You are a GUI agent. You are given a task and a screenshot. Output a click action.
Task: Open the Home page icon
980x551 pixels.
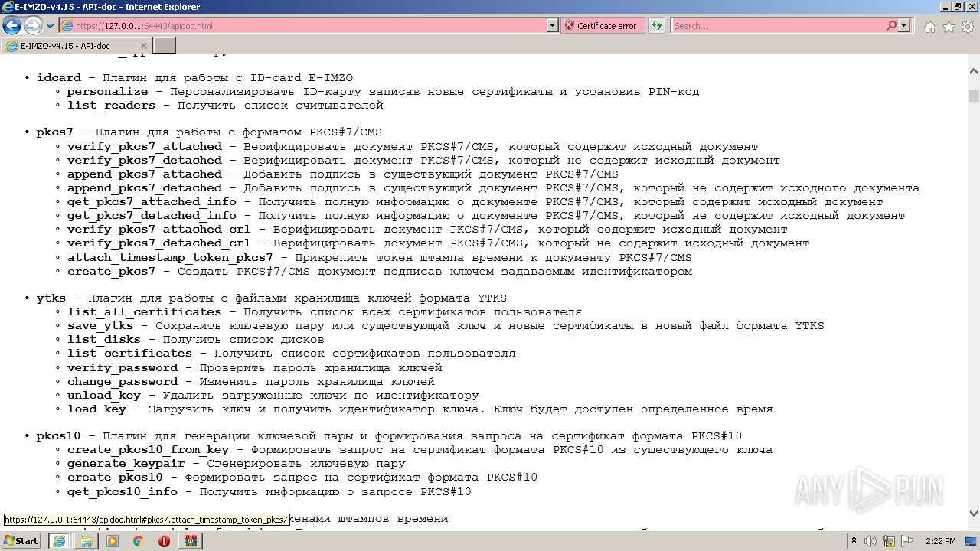point(929,27)
